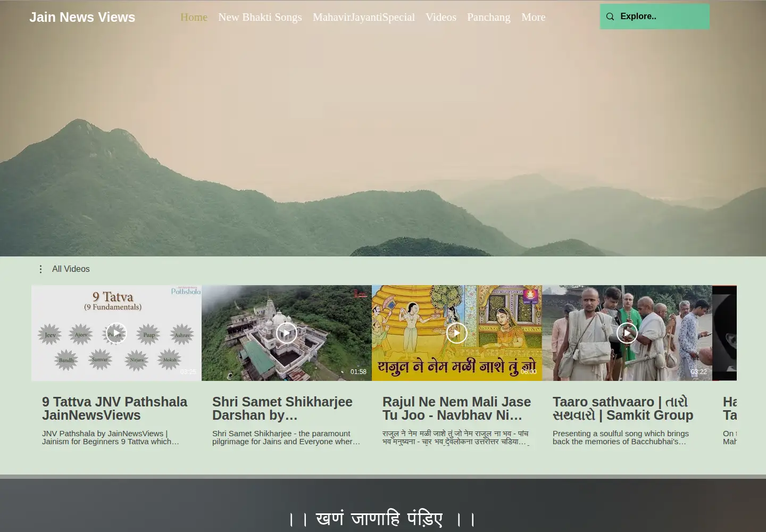Viewport: 766px width, 532px height.
Task: Click the temple aerial view thumbnail
Action: (287, 333)
